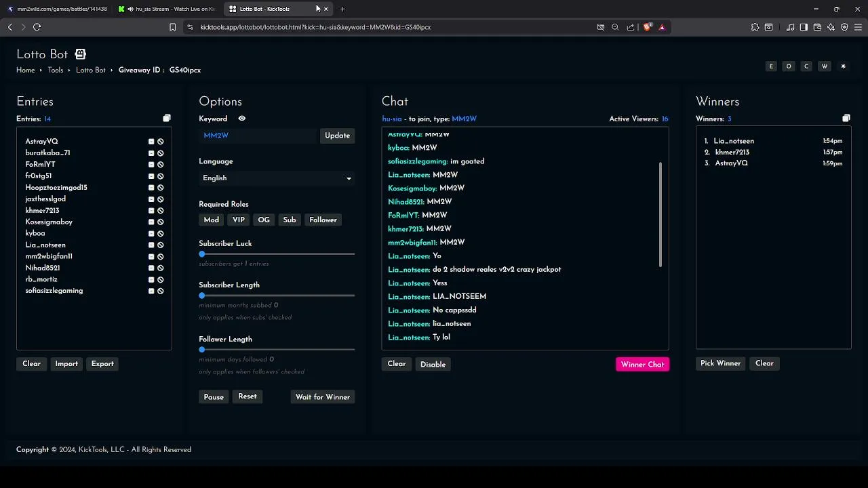
Task: Ban khmer7213 using the block icon
Action: [x=161, y=211]
